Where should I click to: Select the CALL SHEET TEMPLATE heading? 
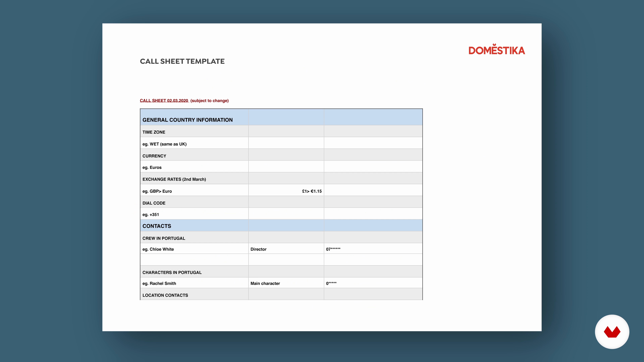click(x=182, y=61)
